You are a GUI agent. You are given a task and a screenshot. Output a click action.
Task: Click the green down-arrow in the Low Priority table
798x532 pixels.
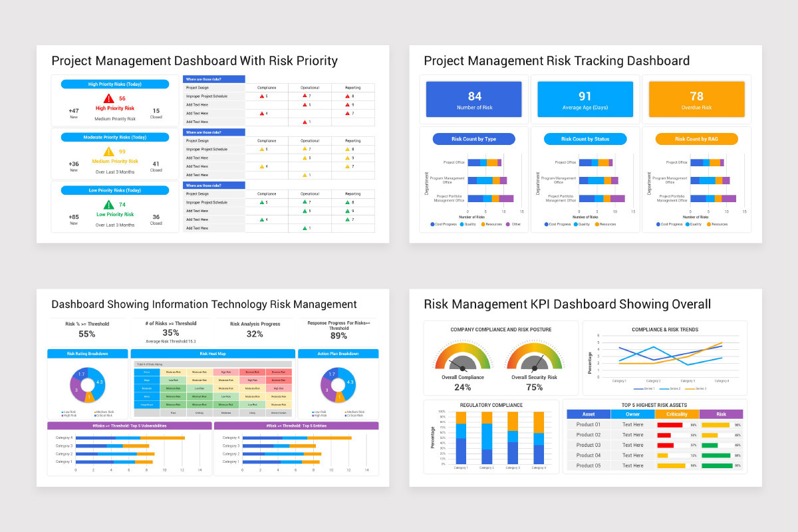pyautogui.click(x=263, y=201)
